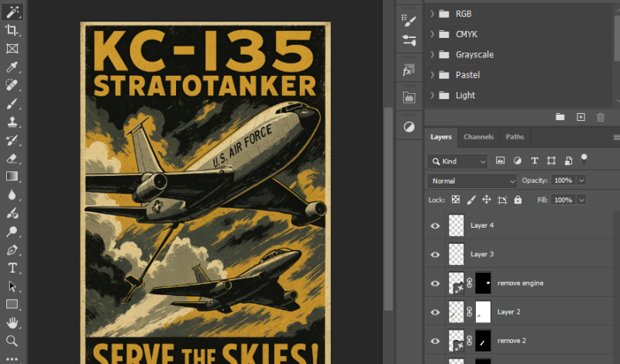Image resolution: width=620 pixels, height=364 pixels.
Task: Switch to the Channels tab
Action: (x=478, y=137)
